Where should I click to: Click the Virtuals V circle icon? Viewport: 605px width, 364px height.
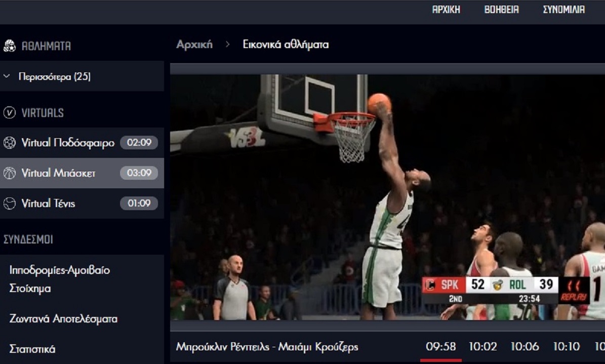[x=9, y=112]
